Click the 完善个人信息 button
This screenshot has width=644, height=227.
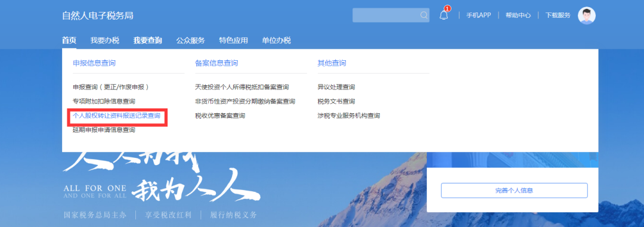click(x=514, y=191)
